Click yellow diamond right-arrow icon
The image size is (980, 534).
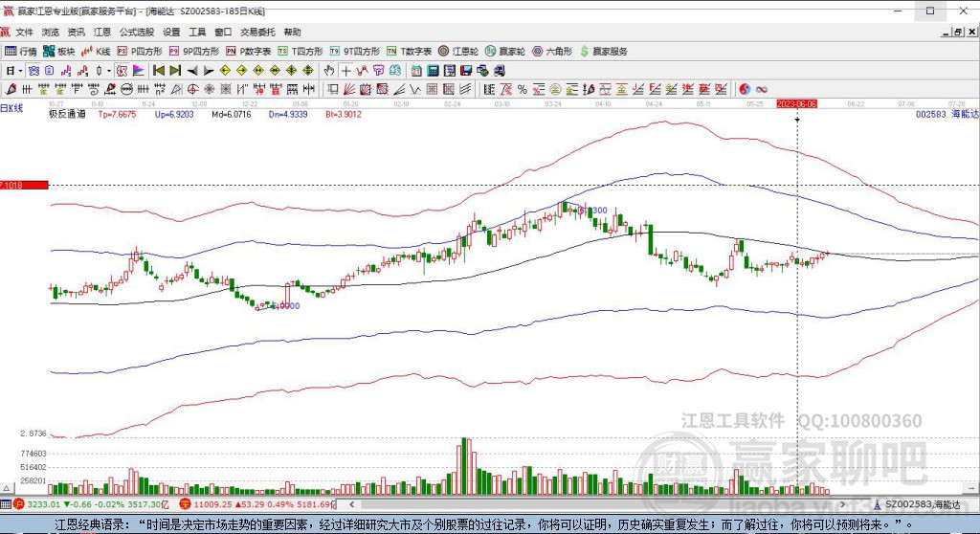[x=241, y=71]
